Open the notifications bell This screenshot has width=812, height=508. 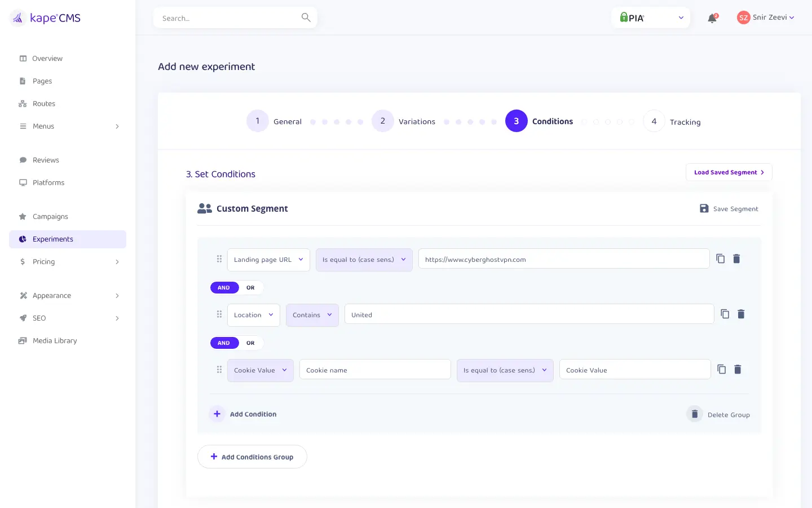[x=712, y=18]
